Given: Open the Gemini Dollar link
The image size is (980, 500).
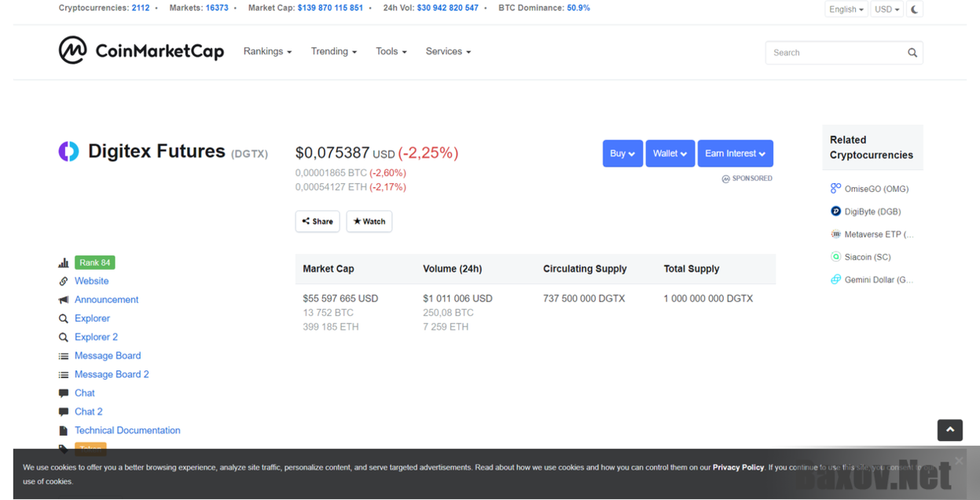Looking at the screenshot, I should pyautogui.click(x=879, y=280).
